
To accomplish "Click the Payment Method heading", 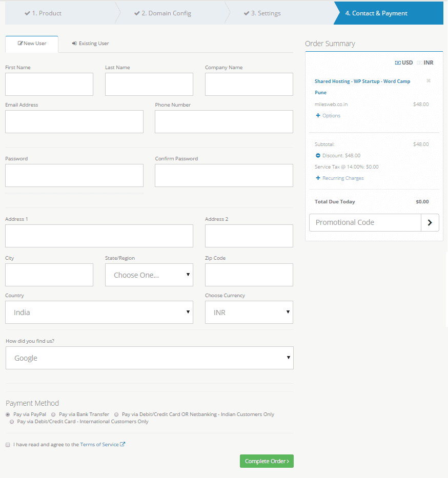I will (32, 403).
